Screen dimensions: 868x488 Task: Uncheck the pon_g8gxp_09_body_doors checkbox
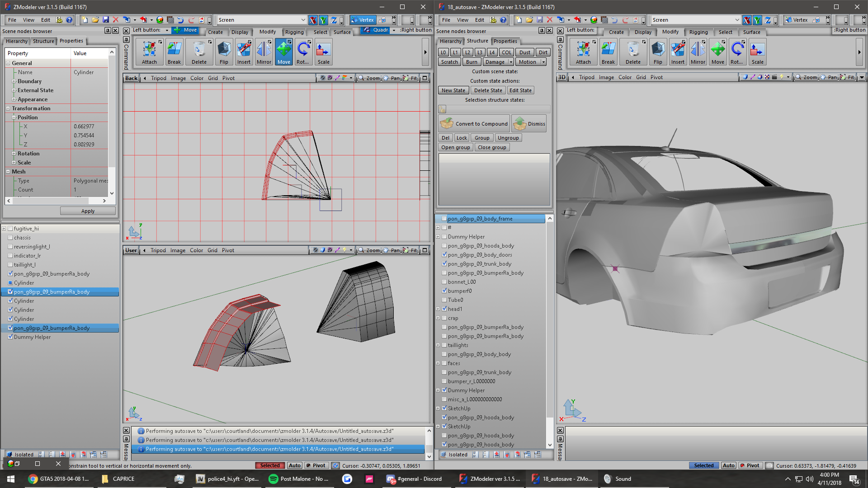pyautogui.click(x=444, y=255)
